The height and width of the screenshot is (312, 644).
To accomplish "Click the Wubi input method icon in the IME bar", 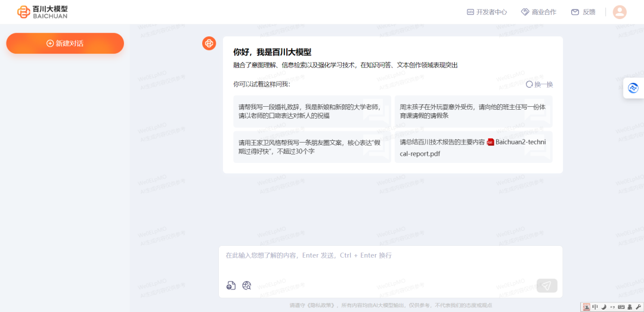I will pos(587,307).
